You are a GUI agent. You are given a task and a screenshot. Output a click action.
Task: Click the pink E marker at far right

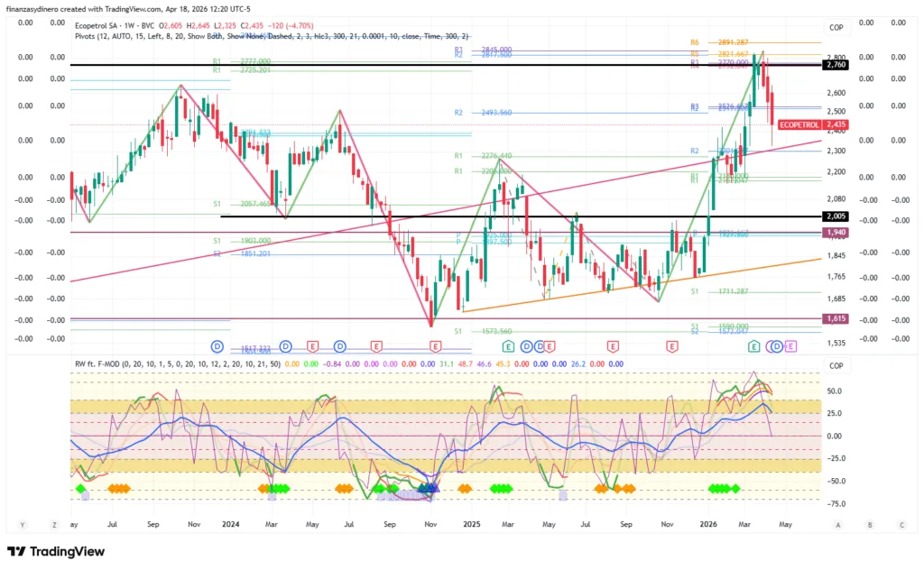click(x=790, y=346)
